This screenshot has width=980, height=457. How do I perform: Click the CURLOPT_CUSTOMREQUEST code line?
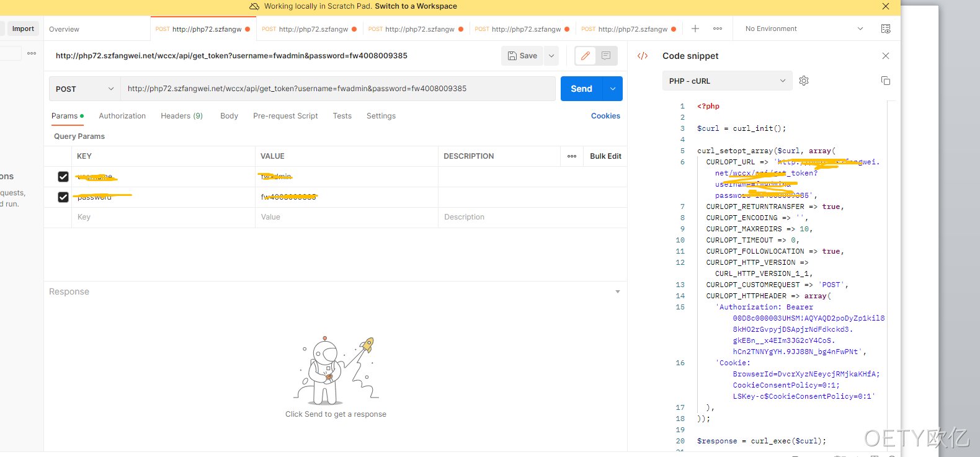[777, 285]
